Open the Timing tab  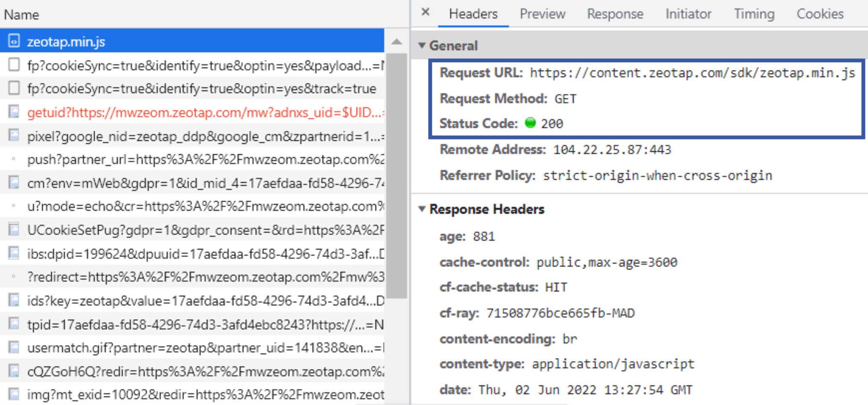pos(754,14)
